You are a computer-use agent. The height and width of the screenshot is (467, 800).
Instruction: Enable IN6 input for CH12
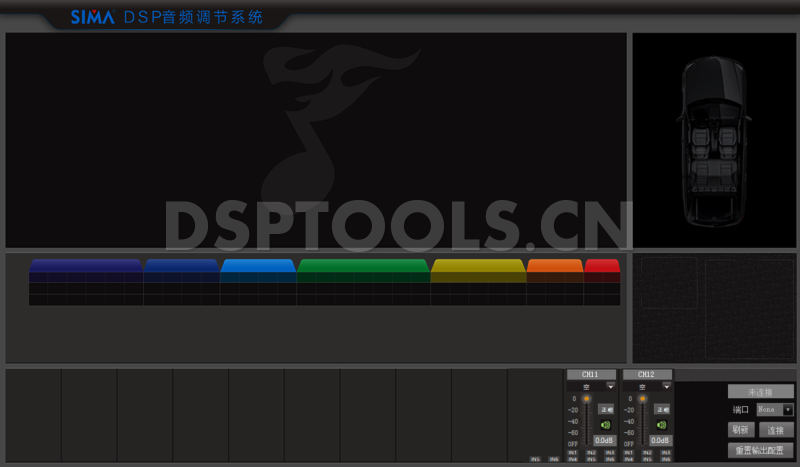(x=666, y=459)
